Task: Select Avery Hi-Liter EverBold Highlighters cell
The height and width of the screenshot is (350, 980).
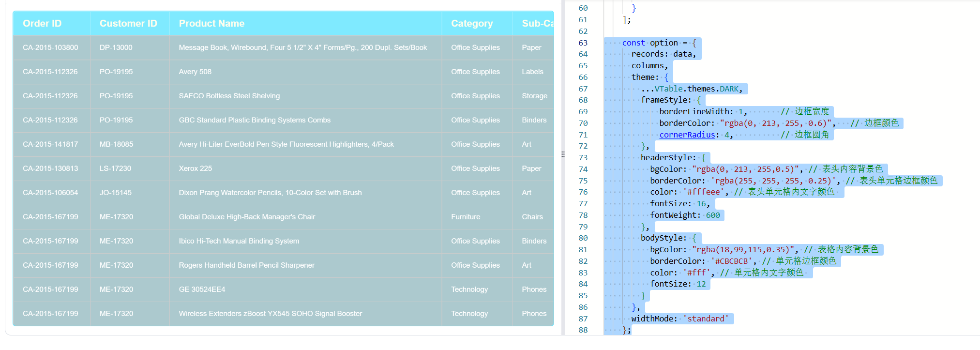Action: point(305,144)
